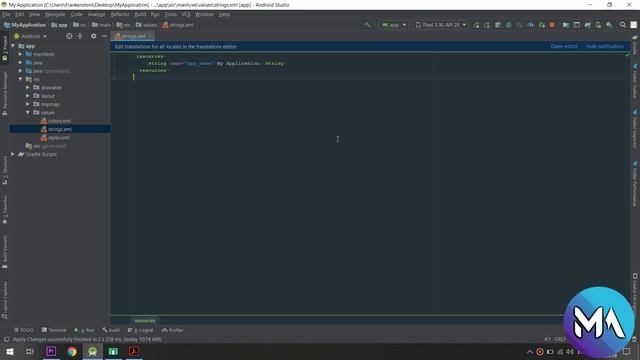This screenshot has width=640, height=360.
Task: Open the Navigate menu
Action: 55,14
